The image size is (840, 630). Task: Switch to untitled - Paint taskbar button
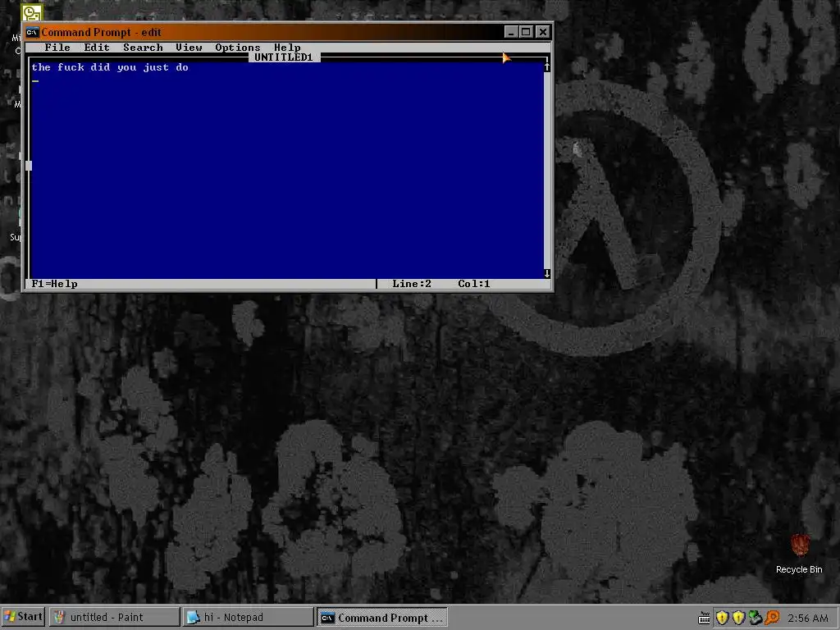coord(115,617)
